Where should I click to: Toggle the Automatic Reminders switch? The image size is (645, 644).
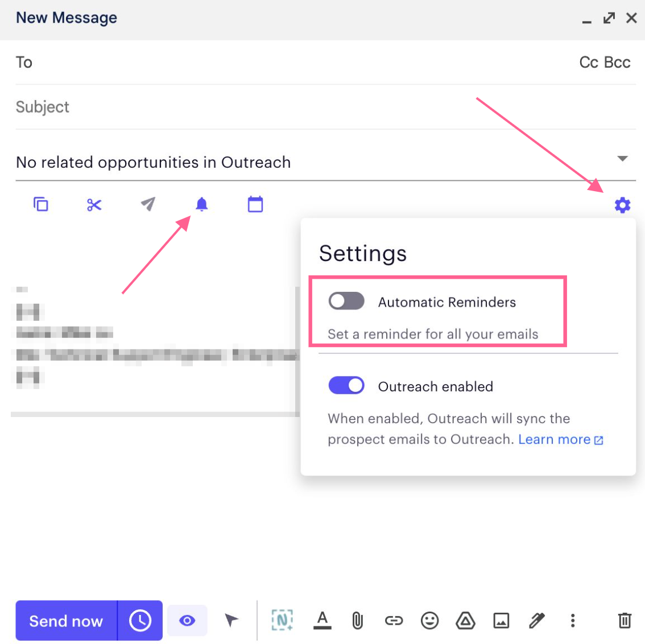346,301
